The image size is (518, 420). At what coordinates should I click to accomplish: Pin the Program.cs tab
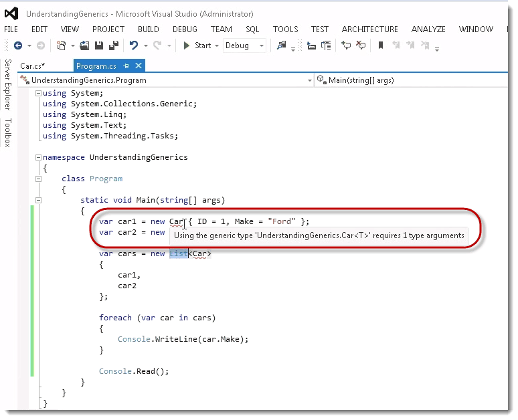pos(126,66)
